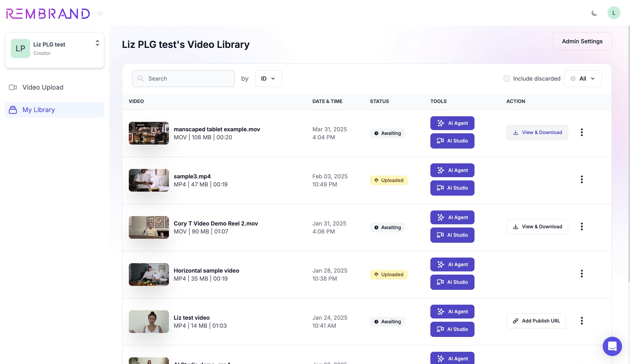Click title Cory T Video Demo Reel 2.mov

(x=216, y=223)
